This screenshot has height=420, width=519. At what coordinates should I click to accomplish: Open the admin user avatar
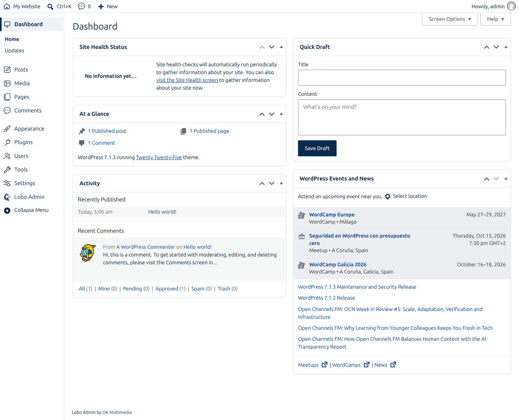511,6
